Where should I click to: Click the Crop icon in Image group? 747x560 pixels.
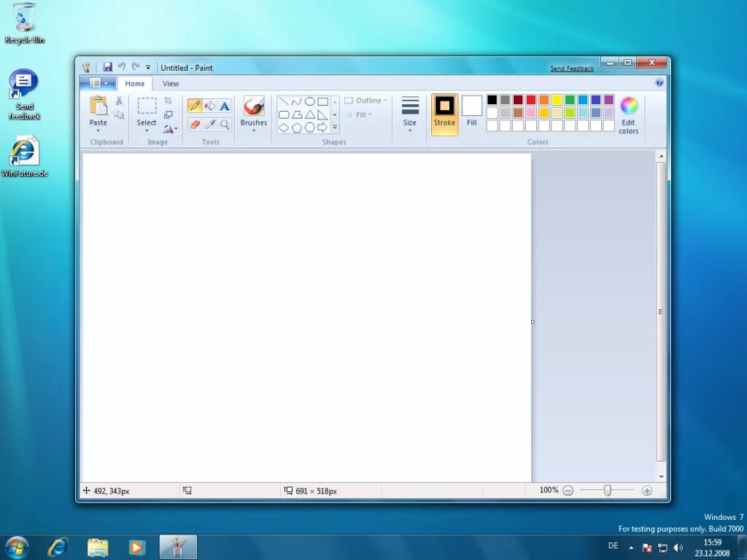point(168,101)
